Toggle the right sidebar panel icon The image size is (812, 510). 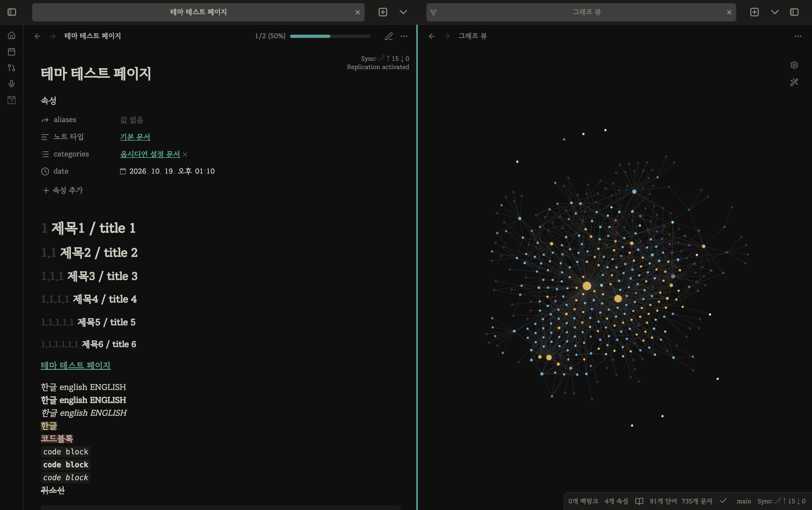click(794, 12)
